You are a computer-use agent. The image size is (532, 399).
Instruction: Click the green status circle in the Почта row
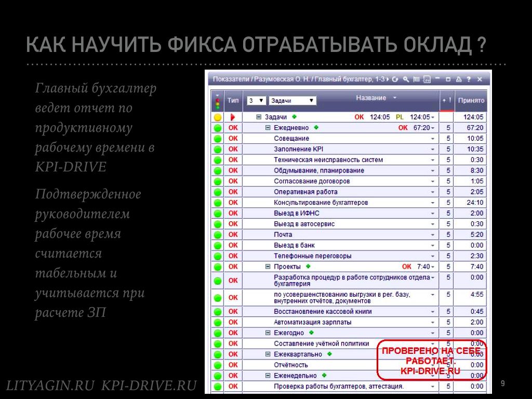tap(218, 235)
